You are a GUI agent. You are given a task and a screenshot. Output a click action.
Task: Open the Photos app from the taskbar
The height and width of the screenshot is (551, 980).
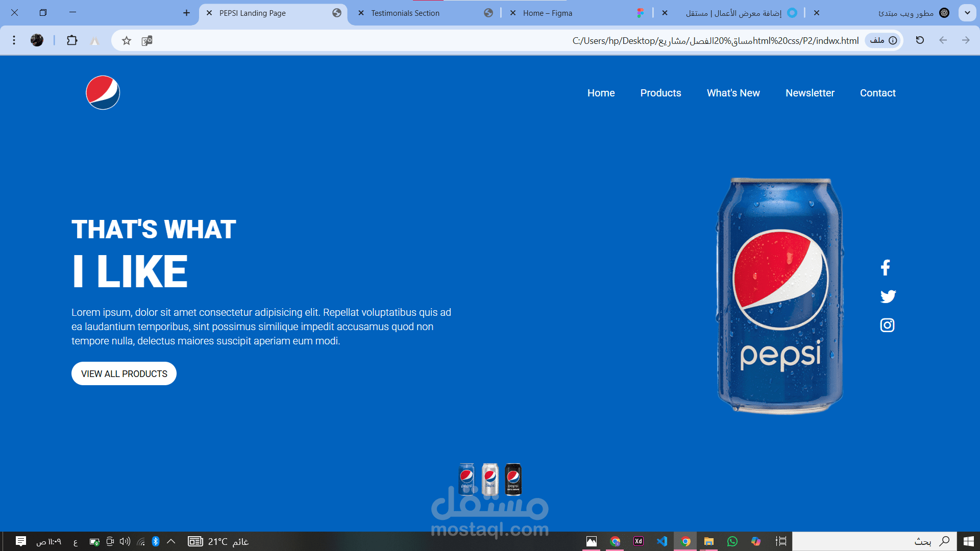[x=592, y=541]
